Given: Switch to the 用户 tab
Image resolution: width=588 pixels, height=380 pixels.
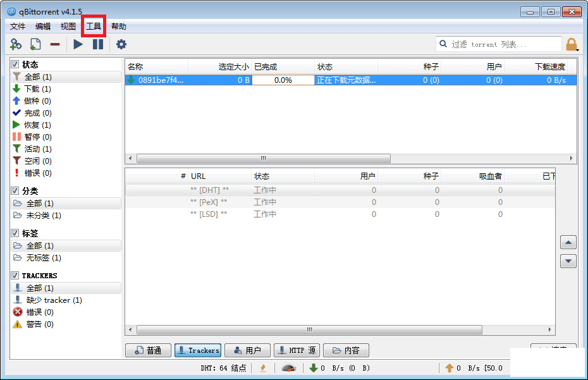Looking at the screenshot, I should pyautogui.click(x=247, y=350).
